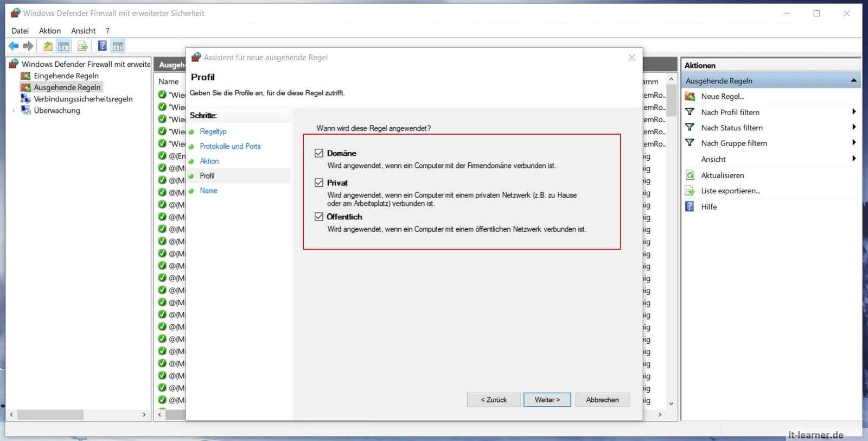The height and width of the screenshot is (441, 868).
Task: Click the Eingehende Regeln tree icon
Action: pyautogui.click(x=25, y=76)
